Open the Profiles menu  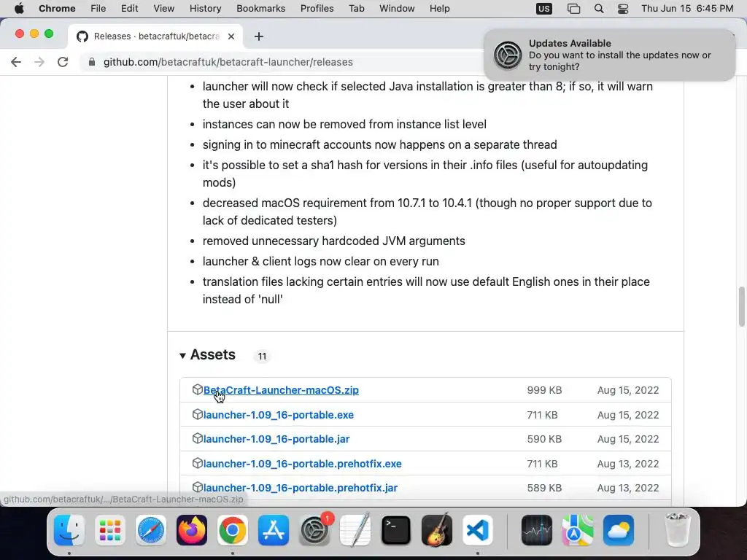point(317,9)
